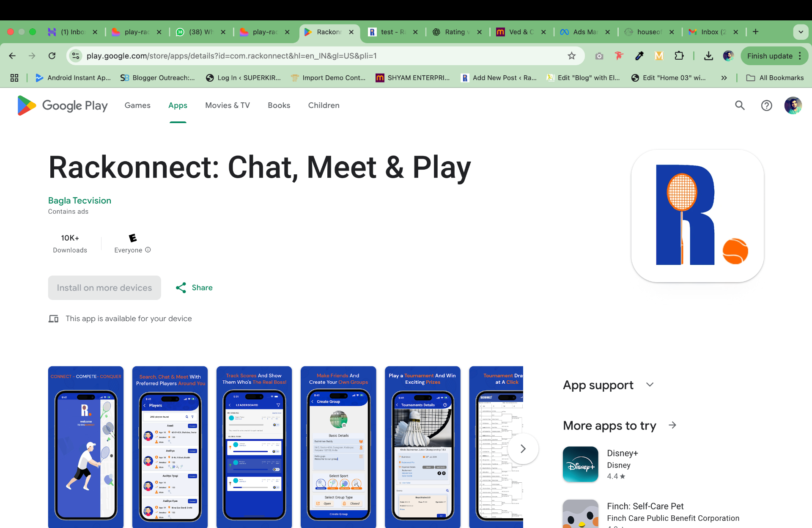Click the browser reload icon
812x528 pixels.
(x=52, y=56)
